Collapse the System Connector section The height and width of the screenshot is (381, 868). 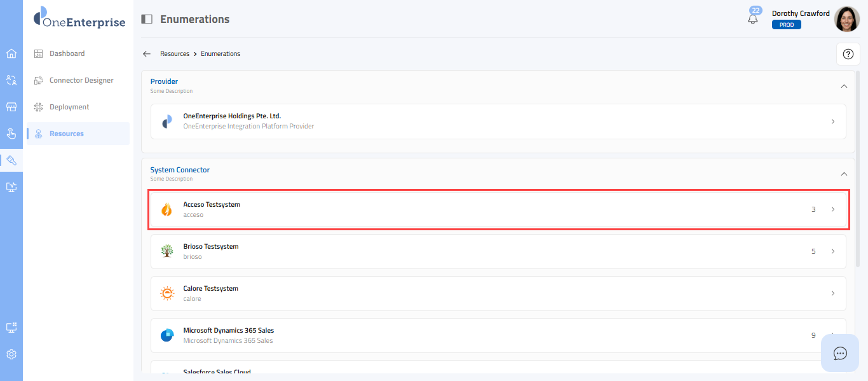[844, 174]
